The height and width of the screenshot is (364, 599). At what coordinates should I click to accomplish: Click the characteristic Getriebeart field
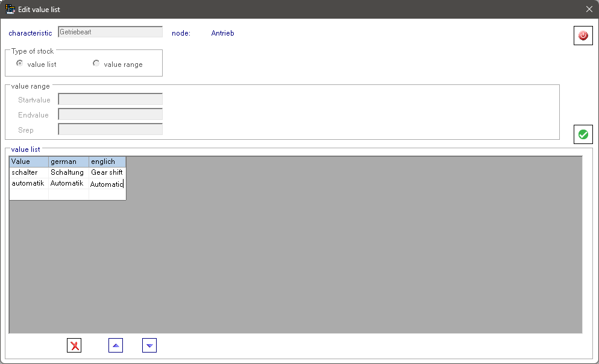tap(110, 32)
